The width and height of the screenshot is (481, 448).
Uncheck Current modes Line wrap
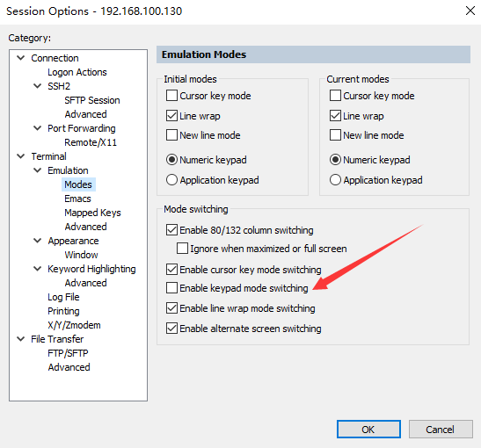coord(335,116)
